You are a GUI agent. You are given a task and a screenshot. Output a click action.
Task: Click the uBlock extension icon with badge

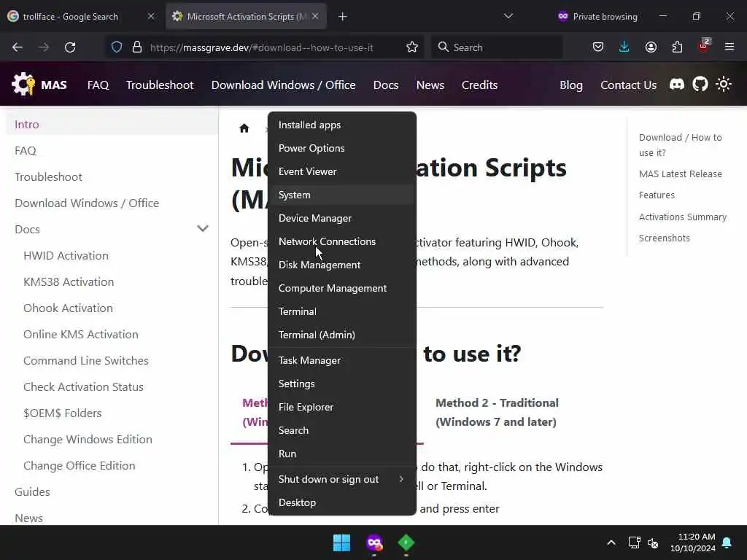coord(704,46)
